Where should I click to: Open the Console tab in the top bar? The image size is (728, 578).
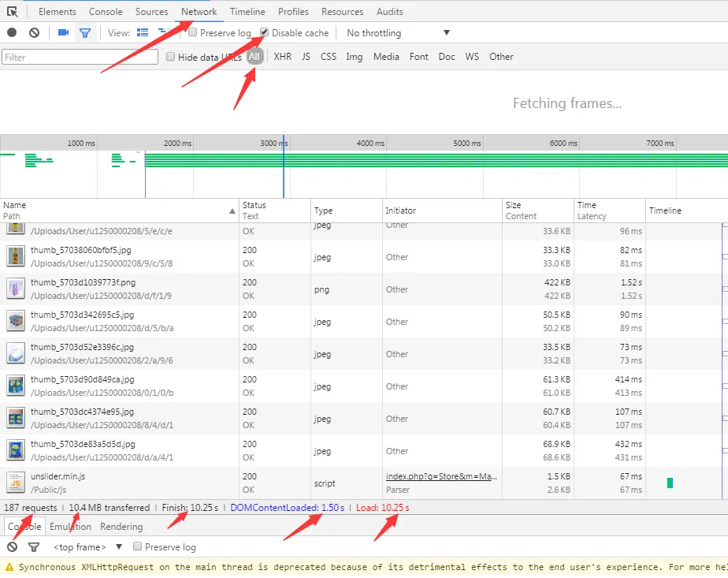coord(106,12)
